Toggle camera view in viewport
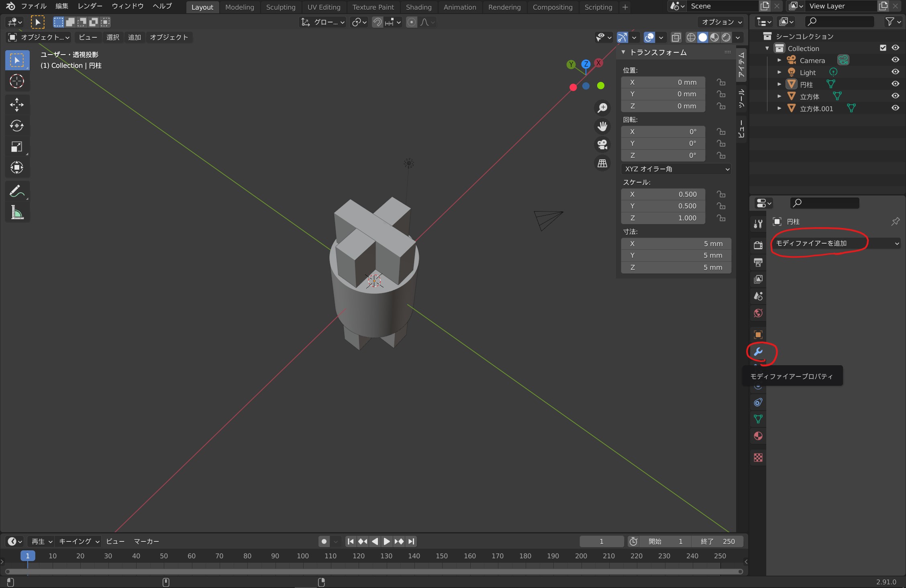The width and height of the screenshot is (906, 588). [602, 144]
